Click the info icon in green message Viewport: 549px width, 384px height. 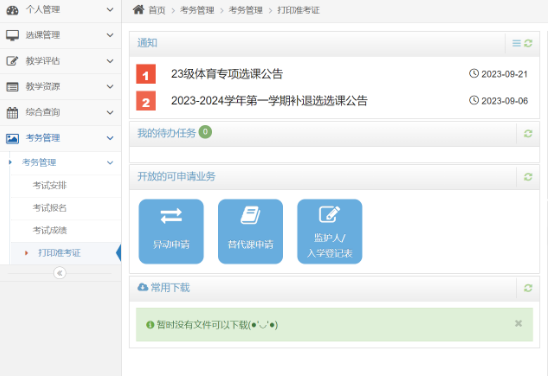coord(150,325)
